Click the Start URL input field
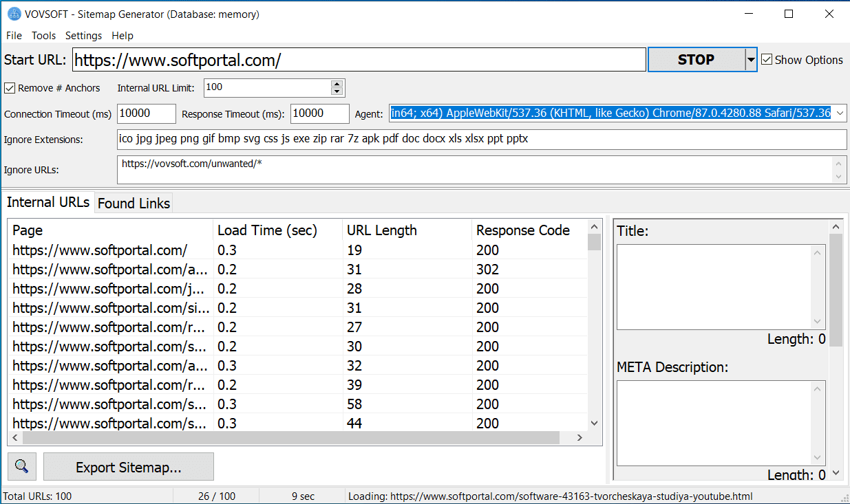Image resolution: width=850 pixels, height=504 pixels. [359, 60]
